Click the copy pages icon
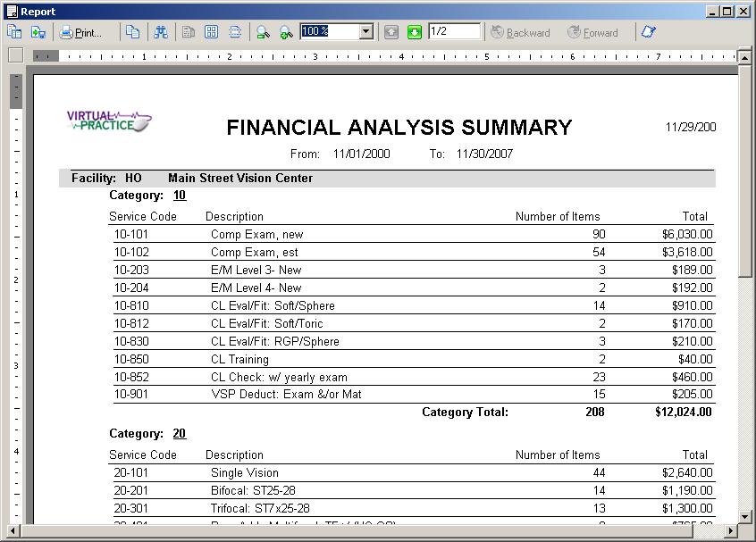Image resolution: width=756 pixels, height=542 pixels. click(x=132, y=32)
